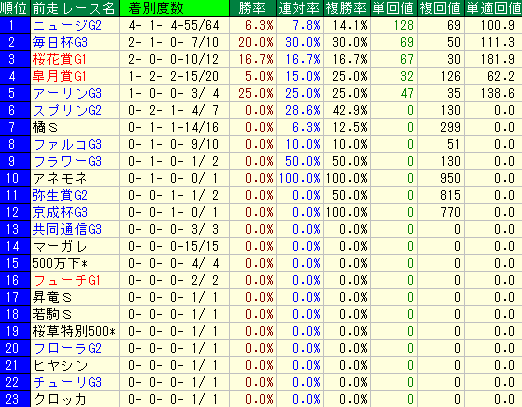Image resolution: width=522 pixels, height=407 pixels.
Task: Select the フューチG1 race entry
Action: (66, 280)
